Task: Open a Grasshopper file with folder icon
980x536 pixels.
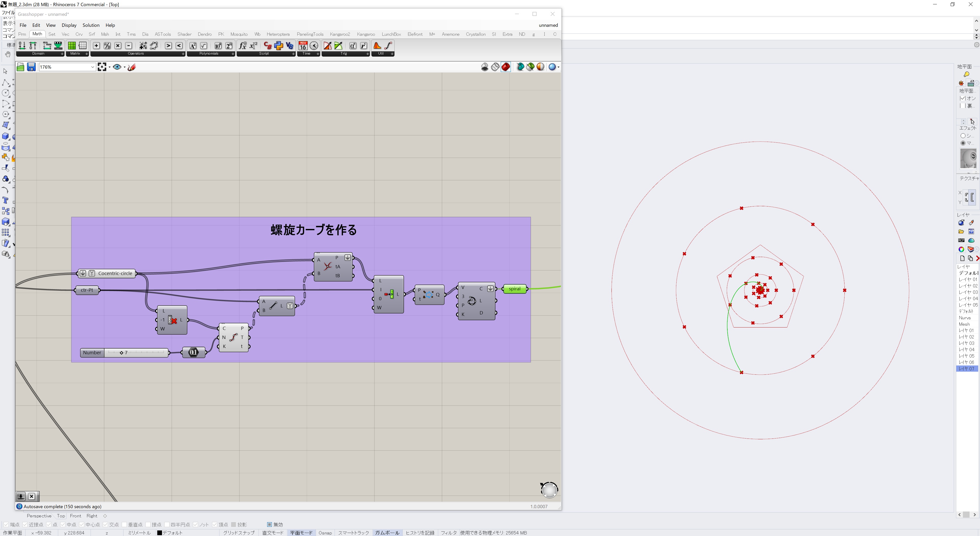Action: pos(20,67)
